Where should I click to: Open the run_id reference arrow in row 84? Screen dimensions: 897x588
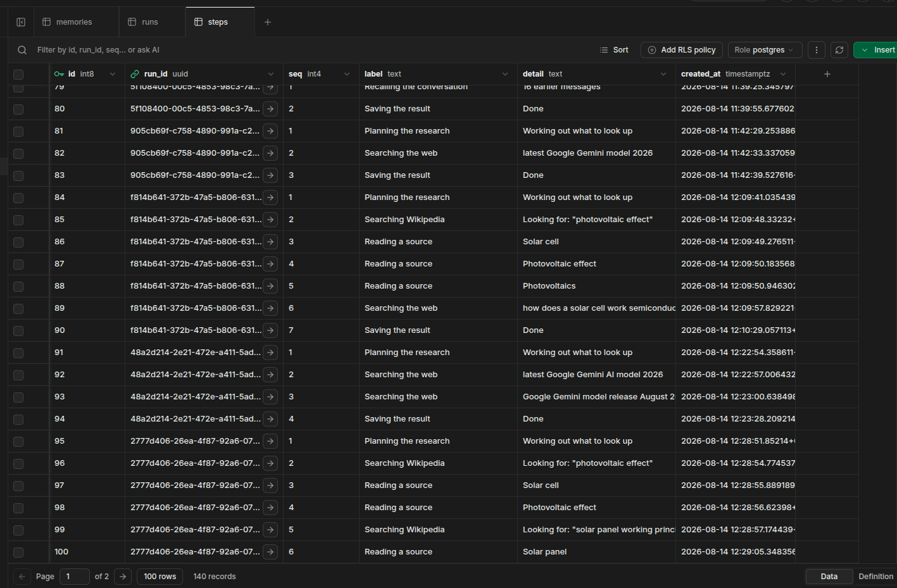[270, 197]
